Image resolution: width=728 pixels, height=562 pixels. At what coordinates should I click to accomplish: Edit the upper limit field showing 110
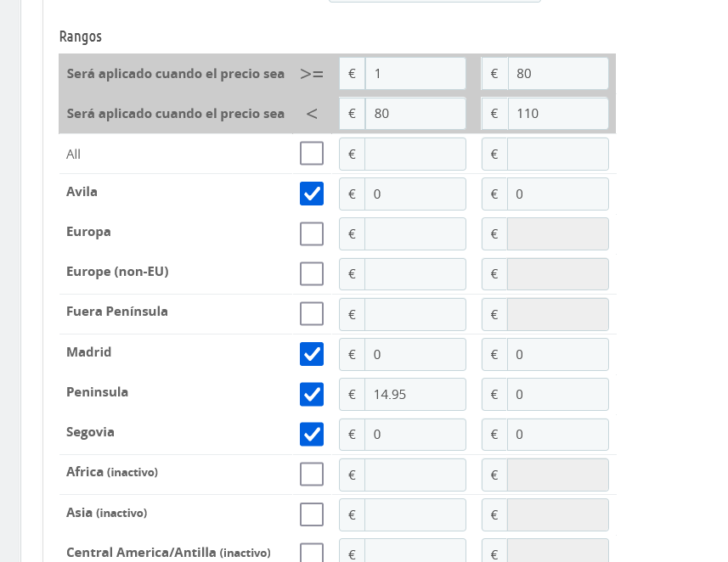click(557, 114)
